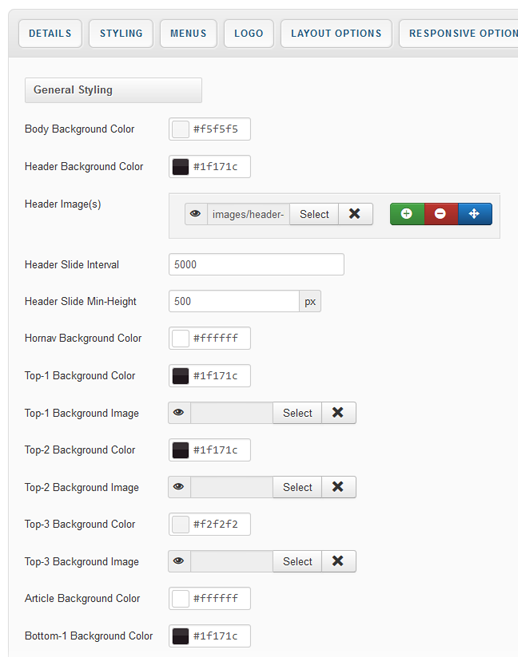
Task: Preview Top-3 Background Image with eye icon
Action: 179,561
